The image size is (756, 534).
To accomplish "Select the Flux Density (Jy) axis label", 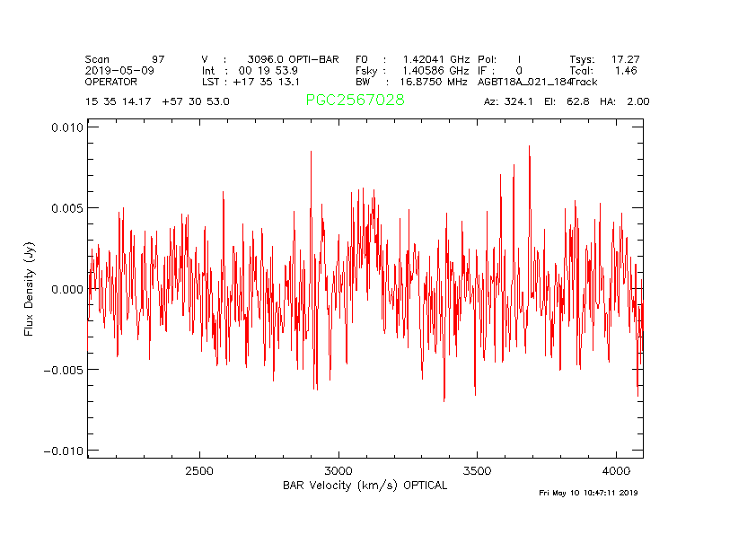I will [x=30, y=289].
